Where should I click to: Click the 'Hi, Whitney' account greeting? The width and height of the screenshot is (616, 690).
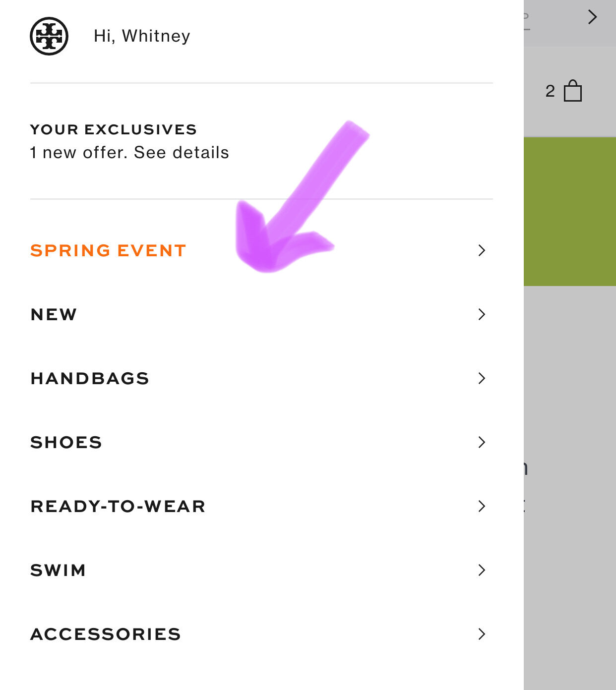(142, 36)
